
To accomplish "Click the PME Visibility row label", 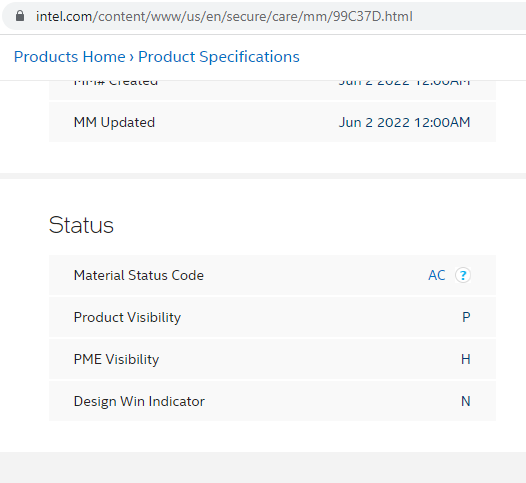I will (116, 359).
